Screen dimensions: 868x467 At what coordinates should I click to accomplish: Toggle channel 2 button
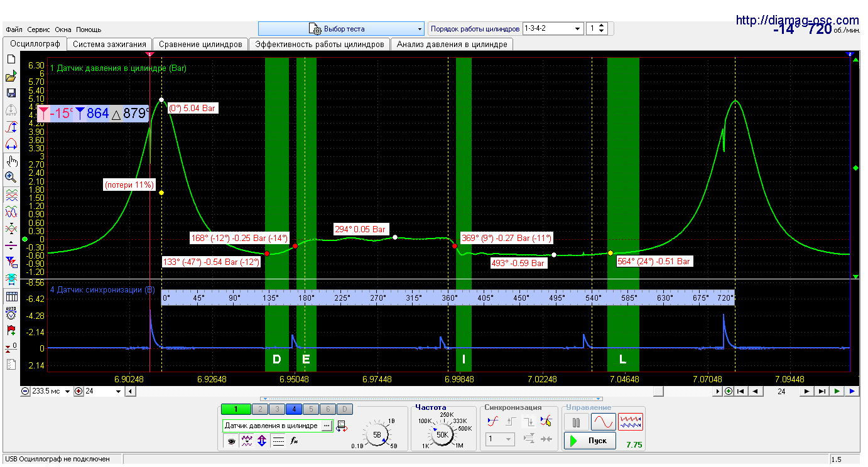point(259,409)
